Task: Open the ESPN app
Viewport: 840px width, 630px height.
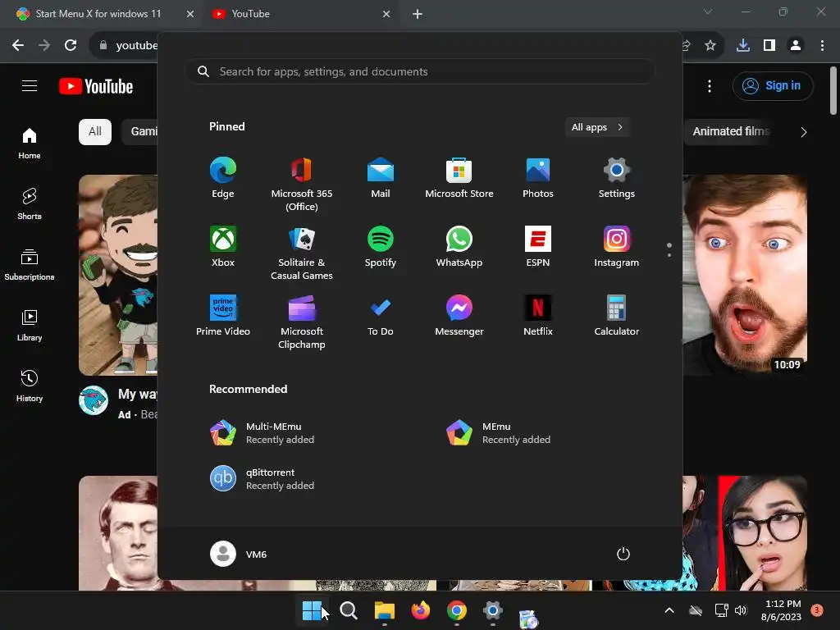Action: tap(538, 247)
